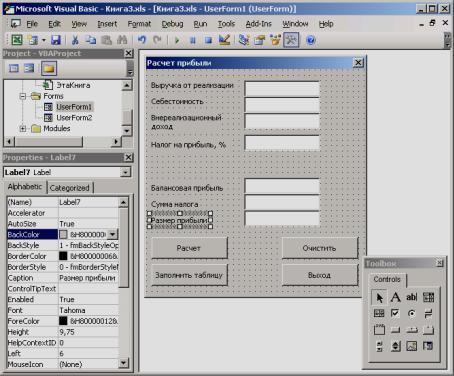Open Project Explorer via toolbar icon
This screenshot has width=454, height=376.
pos(244,40)
